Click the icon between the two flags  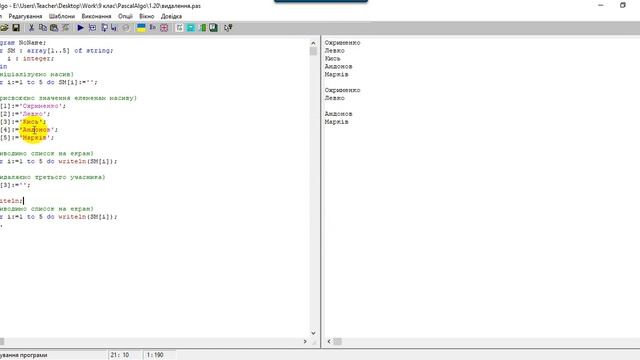[153, 28]
